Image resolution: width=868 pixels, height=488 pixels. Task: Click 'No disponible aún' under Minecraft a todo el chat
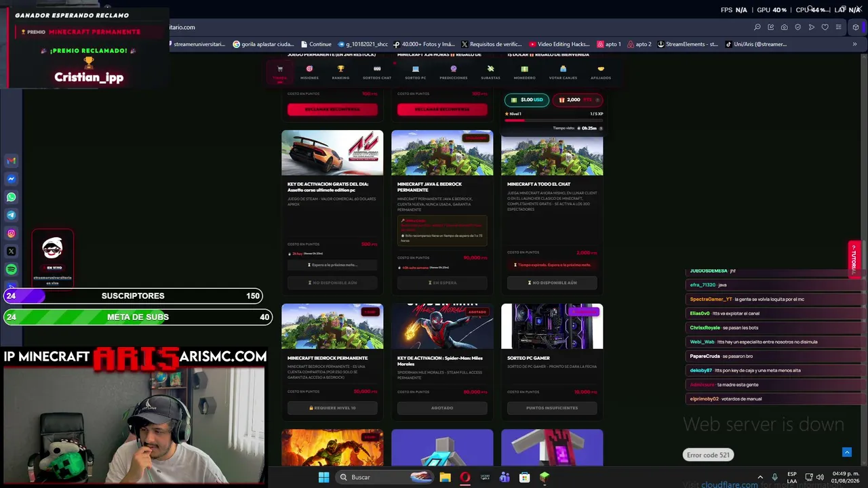[552, 283]
